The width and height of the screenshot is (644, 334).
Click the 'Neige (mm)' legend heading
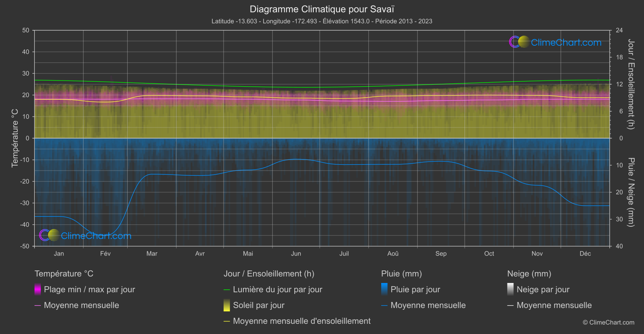529,274
